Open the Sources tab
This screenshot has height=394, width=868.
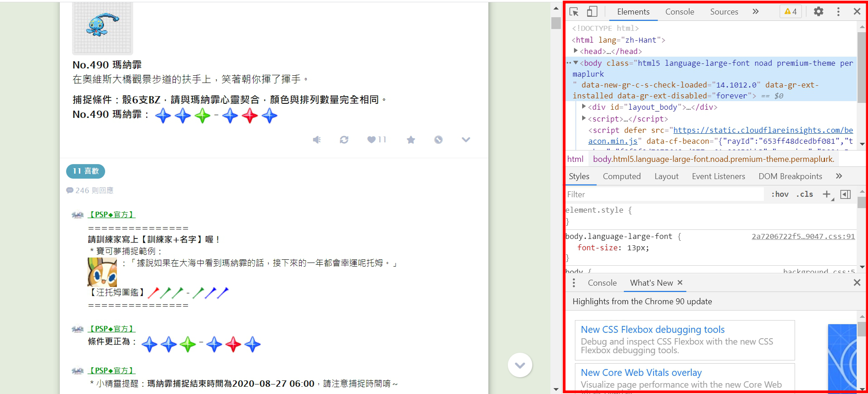[x=724, y=12]
